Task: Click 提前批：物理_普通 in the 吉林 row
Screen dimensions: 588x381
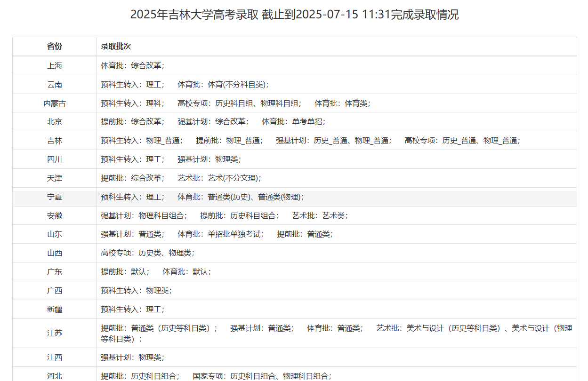Action: click(x=229, y=141)
